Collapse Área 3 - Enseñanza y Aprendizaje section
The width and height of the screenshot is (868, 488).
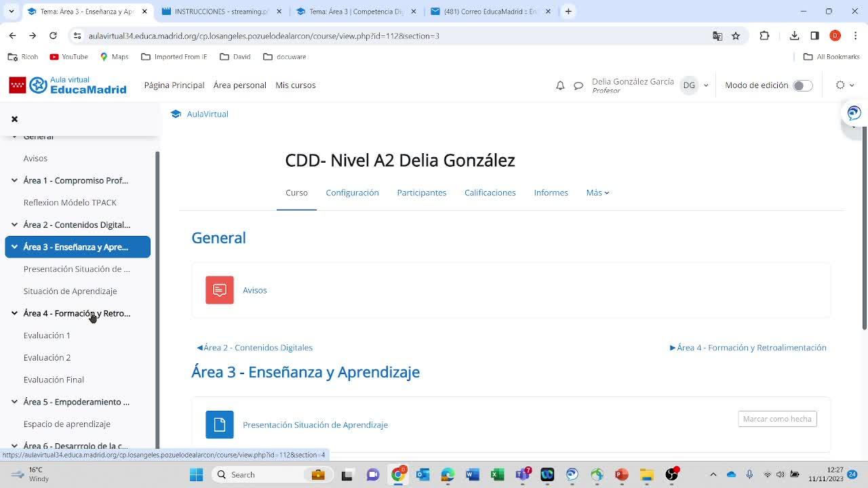(x=14, y=247)
